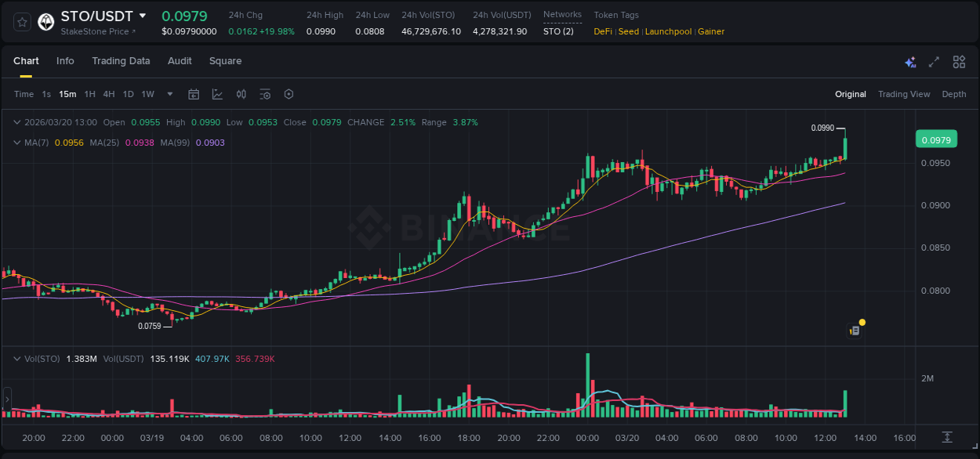The height and width of the screenshot is (459, 980).
Task: Open the widgets layout grid icon
Action: pyautogui.click(x=959, y=61)
